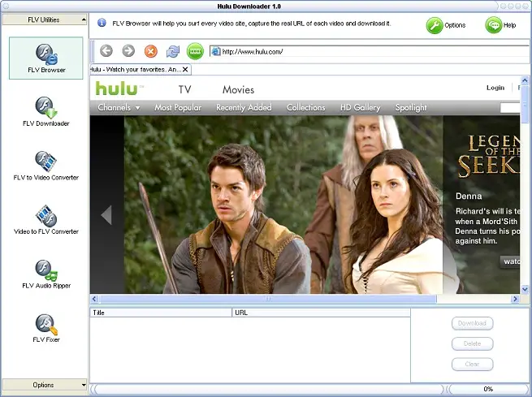
Task: Click the horizontal scrollbar left arrow
Action: click(95, 299)
